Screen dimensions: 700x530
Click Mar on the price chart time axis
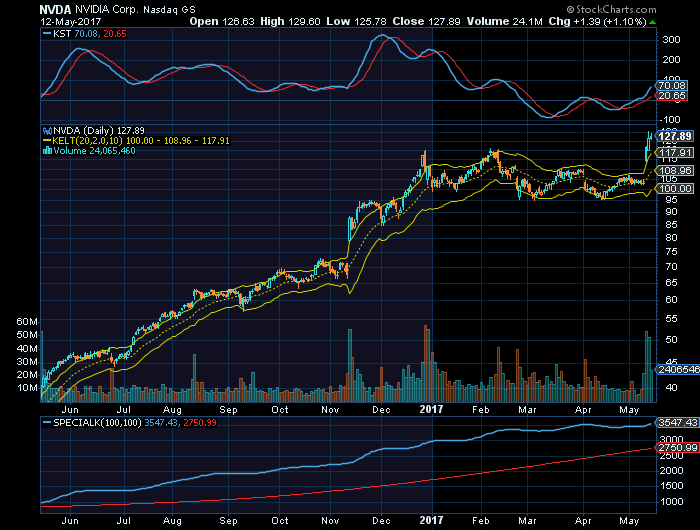pyautogui.click(x=527, y=410)
